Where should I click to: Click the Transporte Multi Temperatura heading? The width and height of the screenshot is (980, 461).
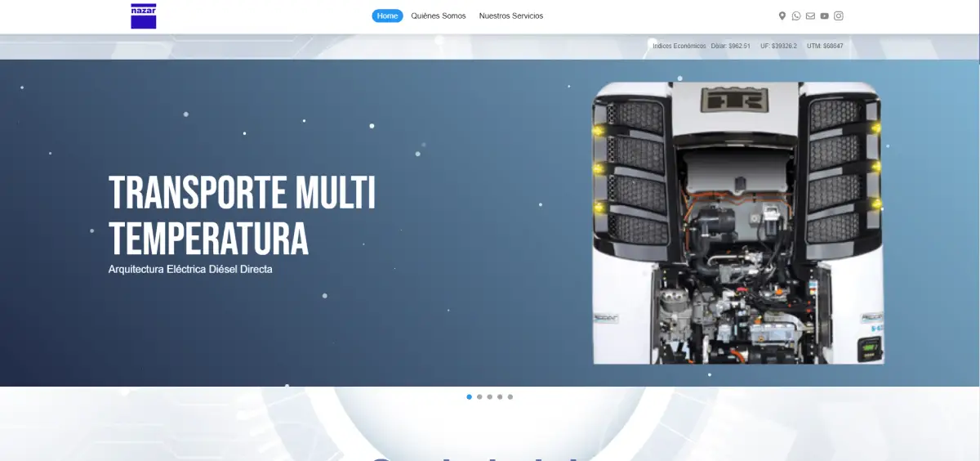click(243, 216)
